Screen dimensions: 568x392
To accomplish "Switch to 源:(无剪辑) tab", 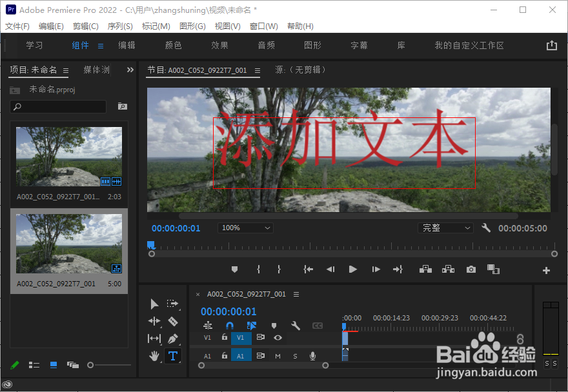I will (301, 70).
